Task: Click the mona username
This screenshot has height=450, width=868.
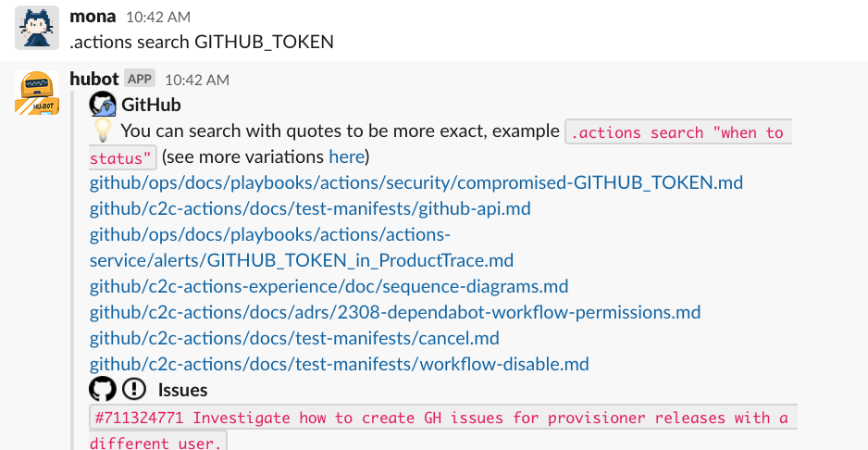Action: [93, 16]
